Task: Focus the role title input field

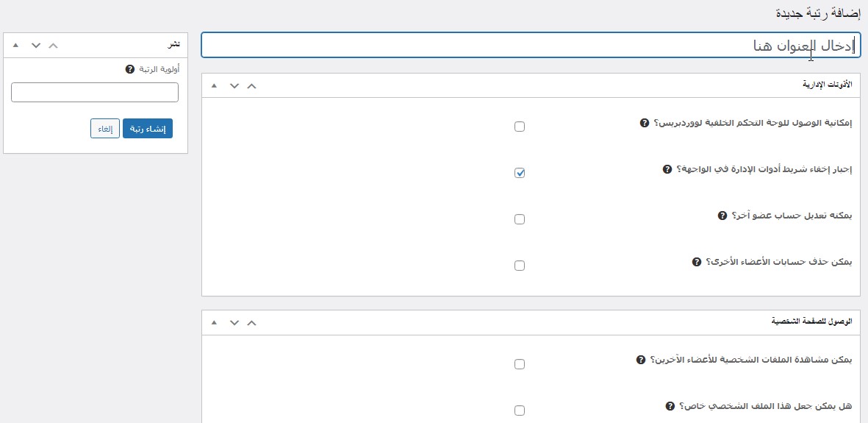Action: [x=531, y=45]
